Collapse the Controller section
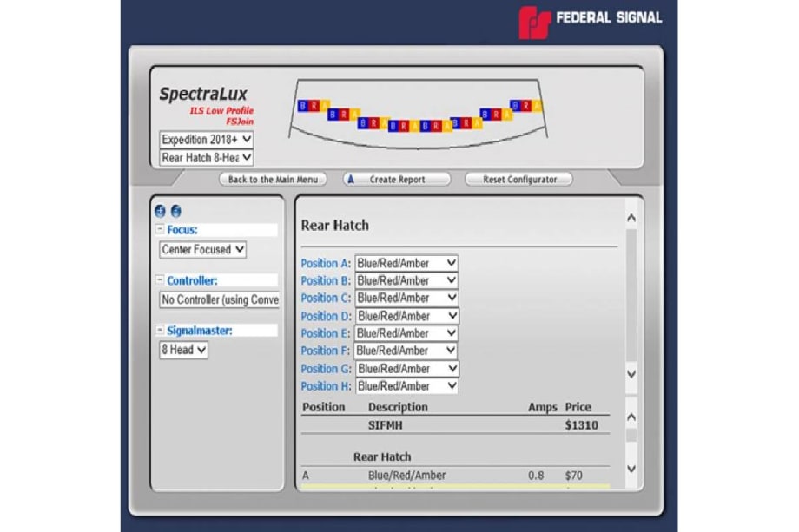This screenshot has width=799, height=532. (160, 279)
